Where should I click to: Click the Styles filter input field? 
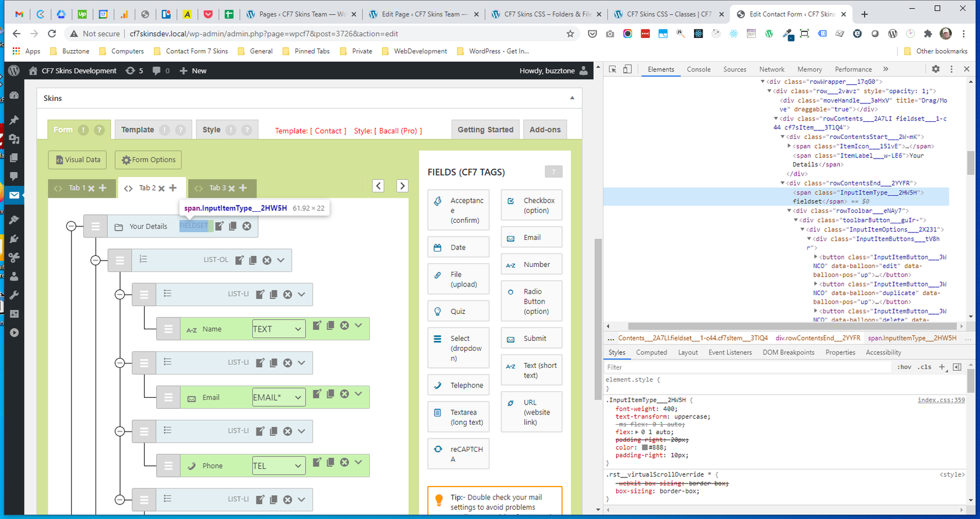click(x=747, y=367)
